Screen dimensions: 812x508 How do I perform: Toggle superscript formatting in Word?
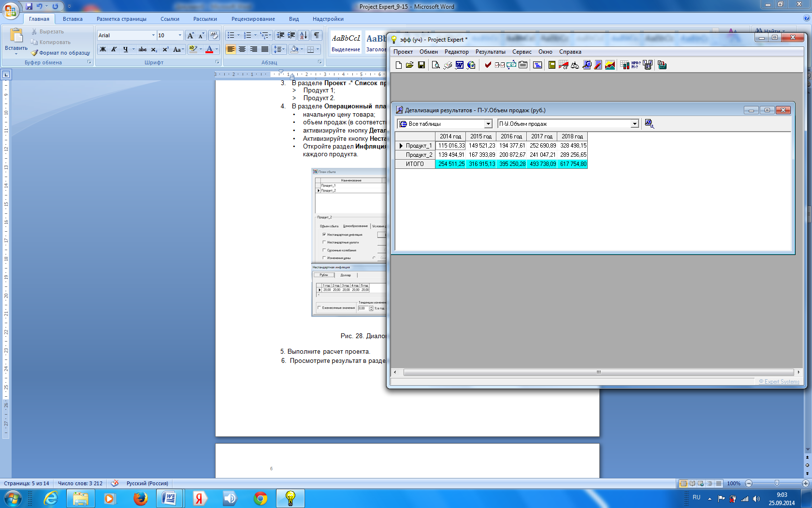coord(165,49)
